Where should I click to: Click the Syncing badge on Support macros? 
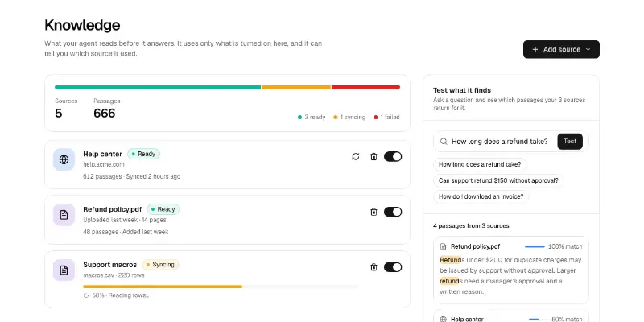(x=160, y=265)
